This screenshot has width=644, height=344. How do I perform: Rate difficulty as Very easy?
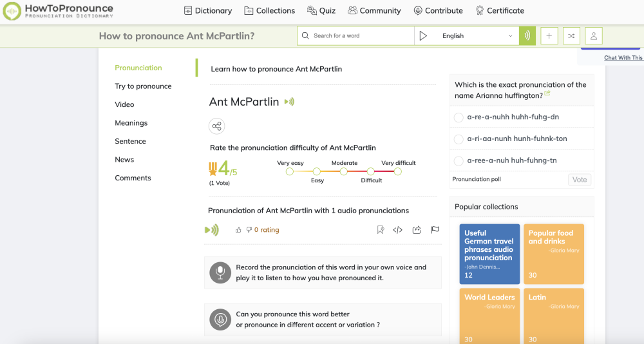coord(290,171)
